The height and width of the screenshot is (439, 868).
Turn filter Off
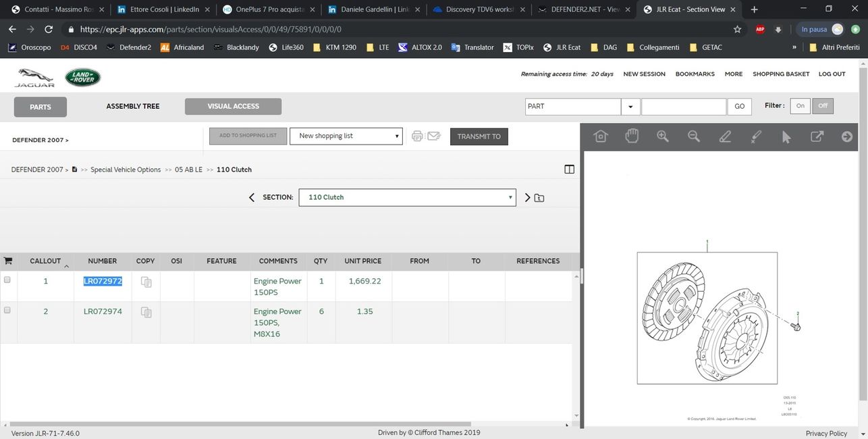point(823,106)
